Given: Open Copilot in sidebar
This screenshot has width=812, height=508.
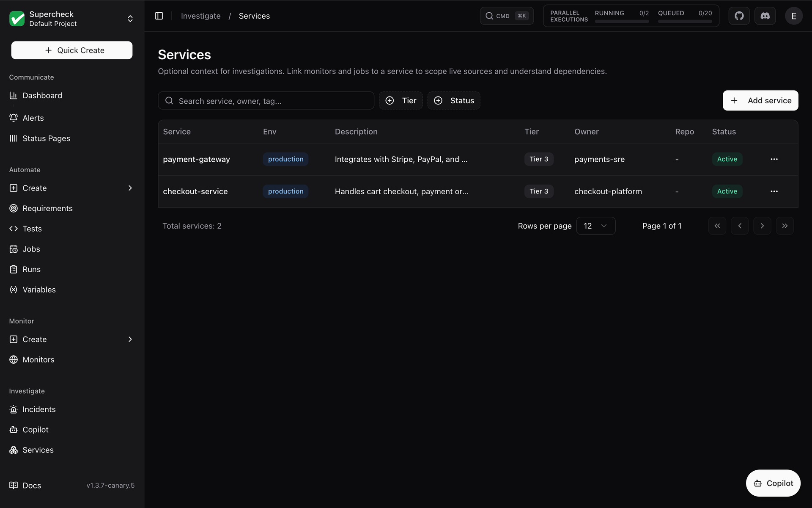Looking at the screenshot, I should click(71, 430).
